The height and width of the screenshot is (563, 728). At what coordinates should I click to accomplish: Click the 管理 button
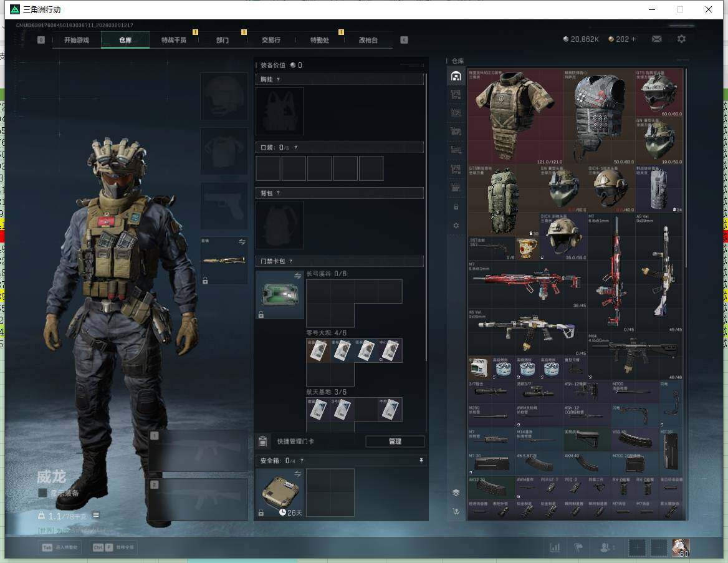click(x=395, y=441)
